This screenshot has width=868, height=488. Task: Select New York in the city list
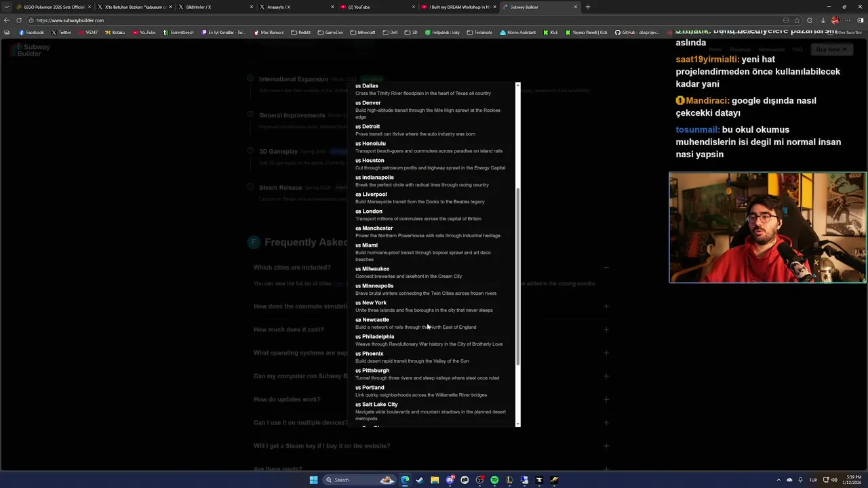[374, 303]
